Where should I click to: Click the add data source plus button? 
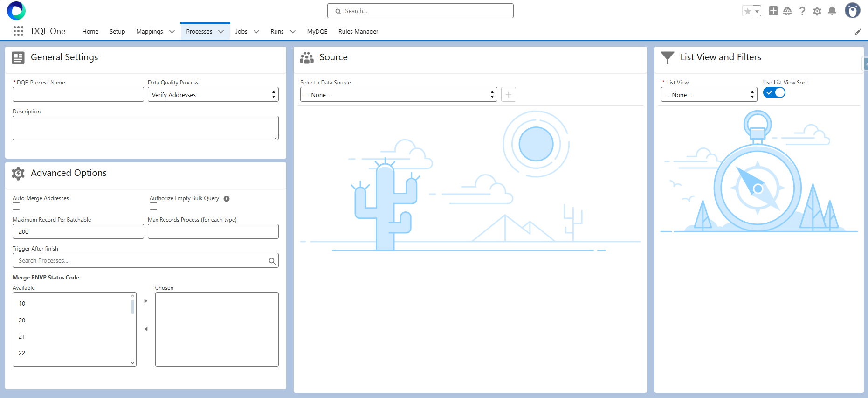tap(509, 95)
